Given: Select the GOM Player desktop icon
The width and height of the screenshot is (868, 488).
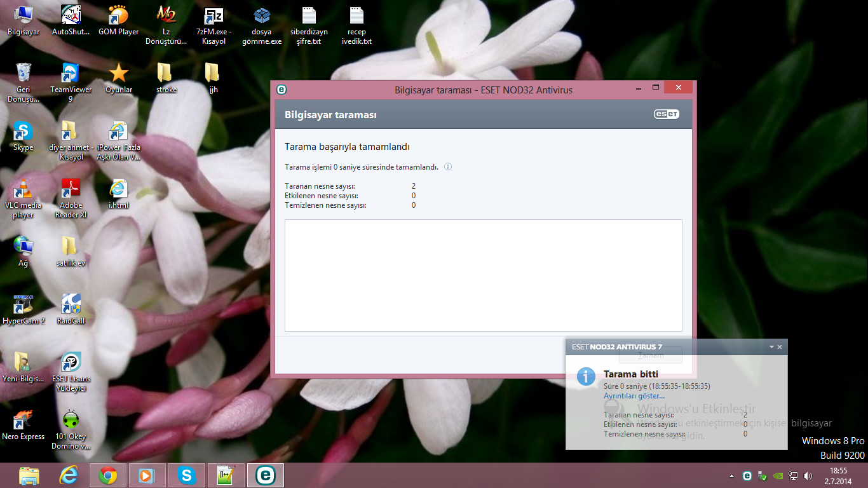Looking at the screenshot, I should pyautogui.click(x=118, y=21).
